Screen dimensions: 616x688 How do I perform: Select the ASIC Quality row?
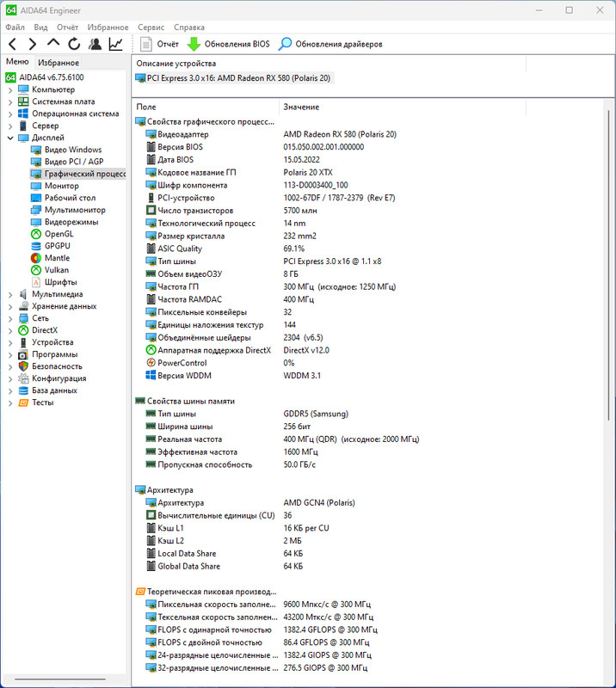[x=225, y=249]
